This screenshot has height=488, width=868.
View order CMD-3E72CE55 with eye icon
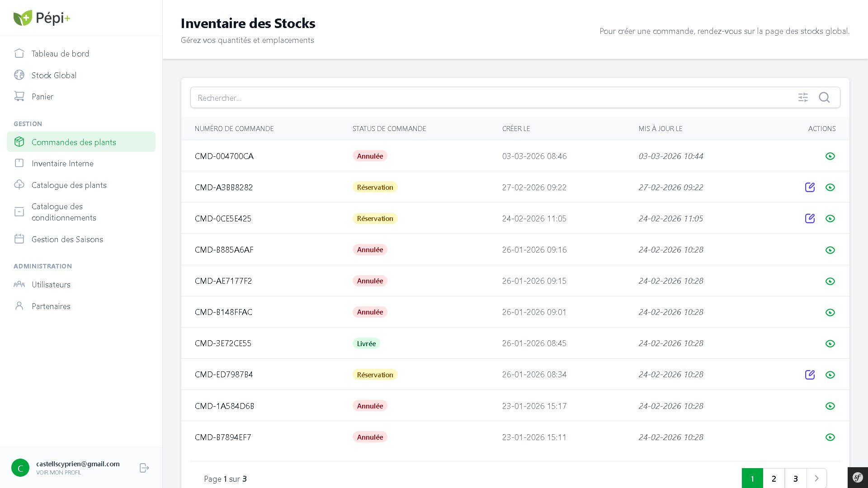click(x=830, y=343)
